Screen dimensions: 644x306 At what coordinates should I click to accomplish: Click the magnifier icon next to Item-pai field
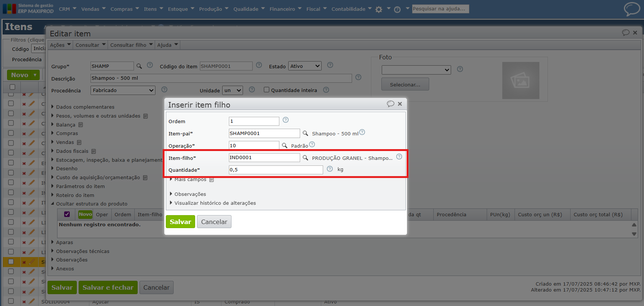click(305, 133)
